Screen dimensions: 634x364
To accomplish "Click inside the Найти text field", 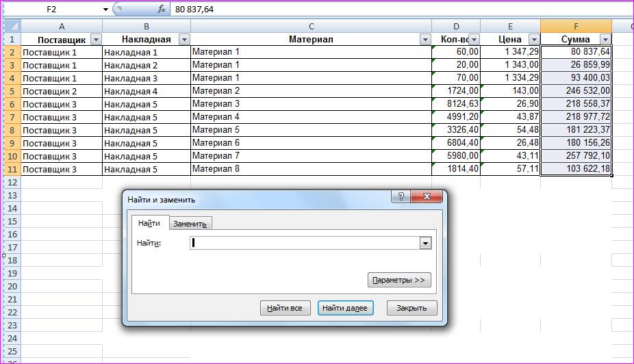I will 305,243.
